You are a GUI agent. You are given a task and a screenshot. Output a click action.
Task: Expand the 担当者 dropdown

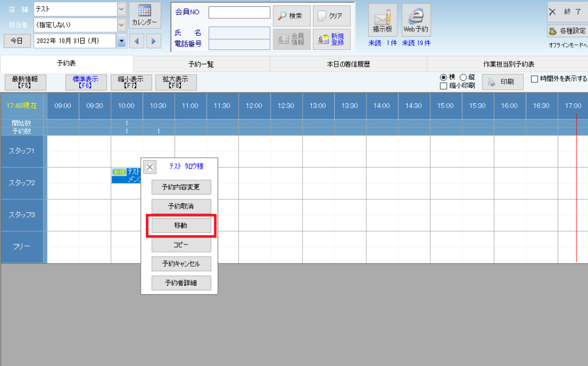[121, 25]
